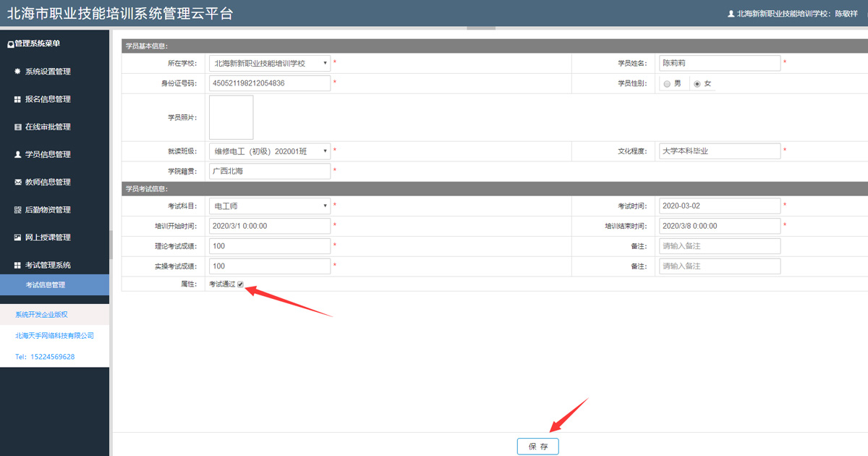Click the 保存 save button
This screenshot has height=456, width=868.
click(537, 447)
